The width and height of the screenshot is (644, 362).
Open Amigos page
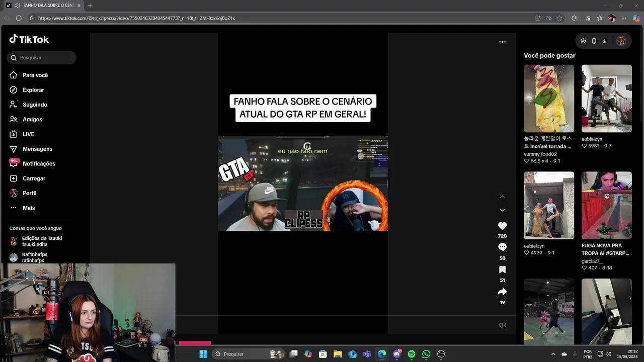[26, 120]
